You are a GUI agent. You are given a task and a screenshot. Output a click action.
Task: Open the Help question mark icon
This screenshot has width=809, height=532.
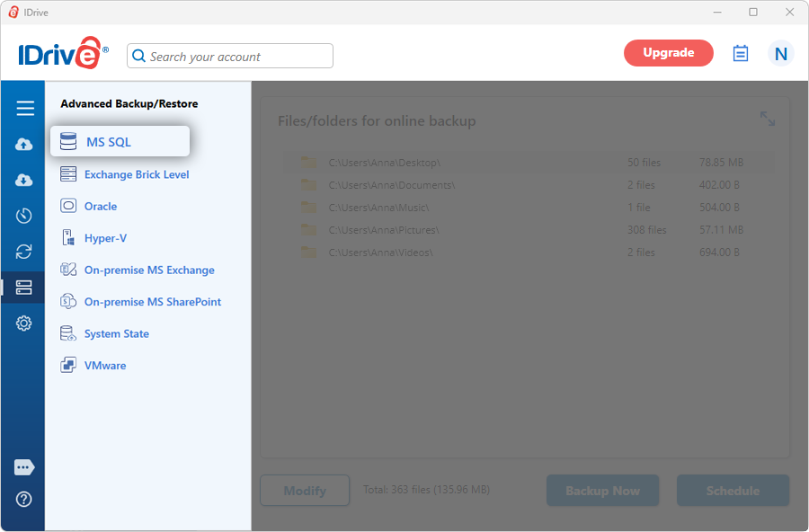24,499
